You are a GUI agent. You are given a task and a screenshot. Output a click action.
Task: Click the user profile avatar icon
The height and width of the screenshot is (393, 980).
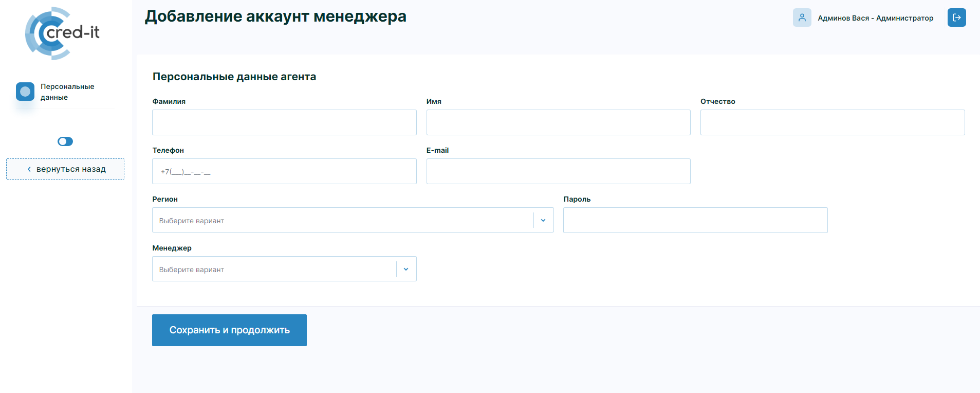(802, 17)
